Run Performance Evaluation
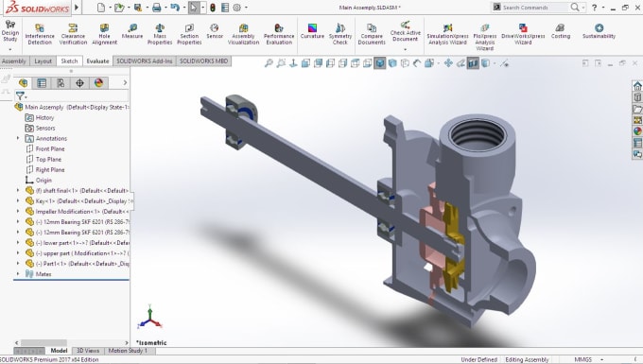 point(279,34)
